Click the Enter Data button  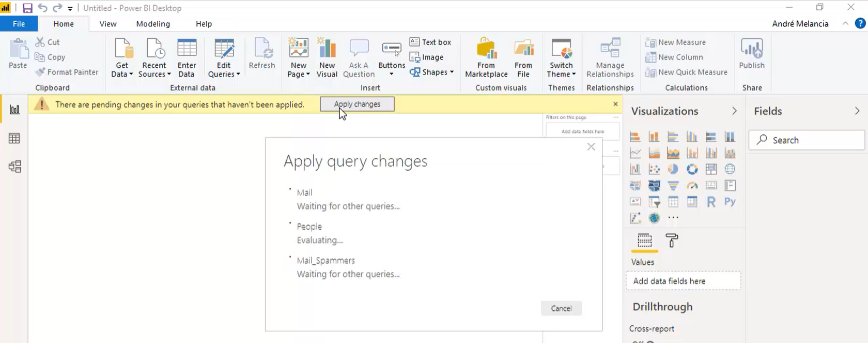click(187, 58)
